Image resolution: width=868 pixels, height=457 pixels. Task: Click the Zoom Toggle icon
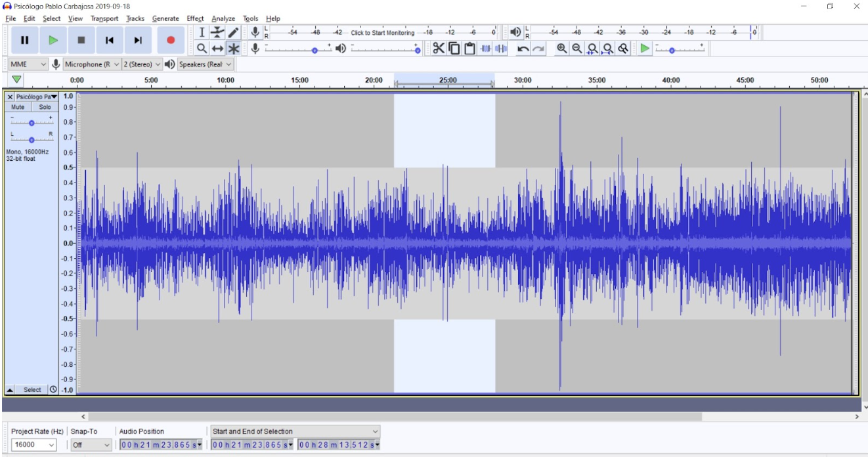623,48
